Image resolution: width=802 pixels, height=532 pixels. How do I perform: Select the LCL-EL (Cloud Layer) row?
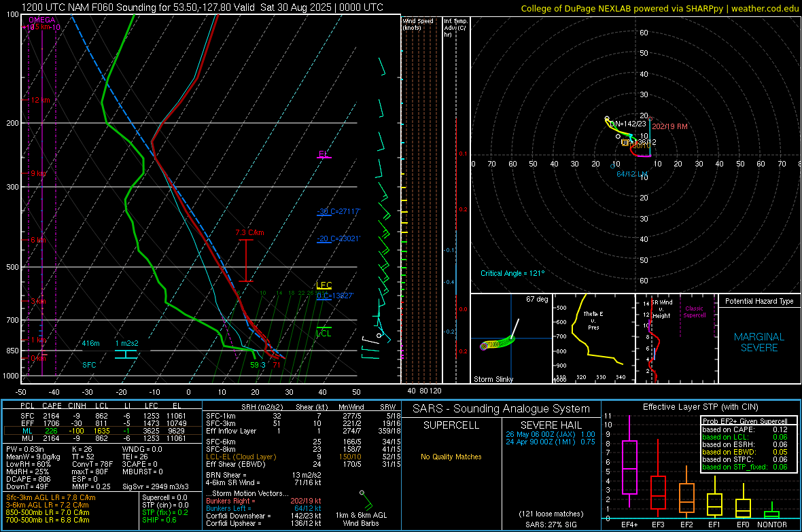[x=303, y=457]
